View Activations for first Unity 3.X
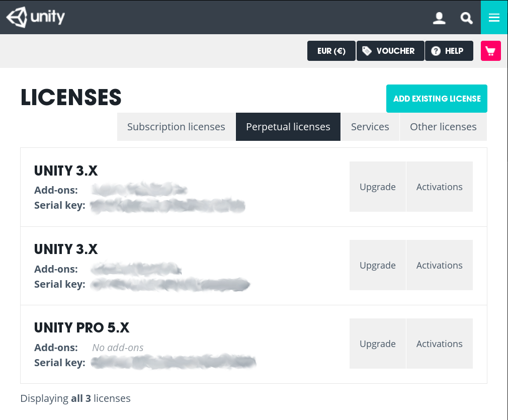508x420 pixels. tap(439, 187)
